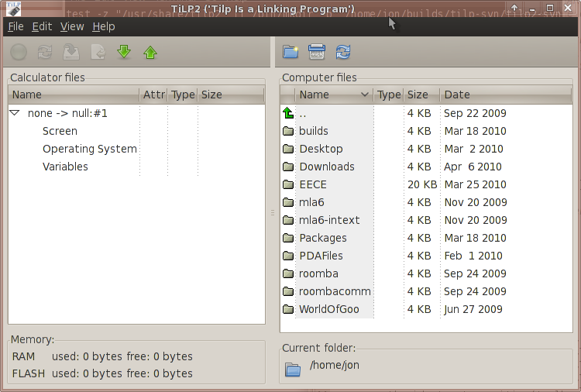Screen dimensions: 581x392
Task: Select the WorldOfGoo folder
Action: pos(328,309)
